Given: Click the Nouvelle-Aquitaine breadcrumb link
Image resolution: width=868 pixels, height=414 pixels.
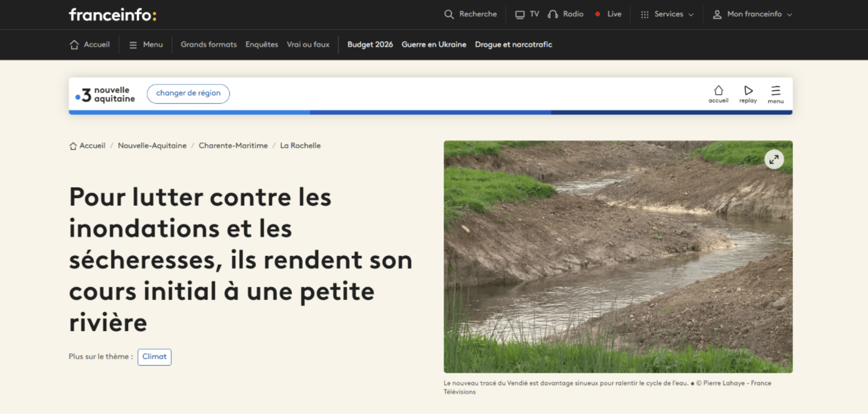Looking at the screenshot, I should 152,146.
